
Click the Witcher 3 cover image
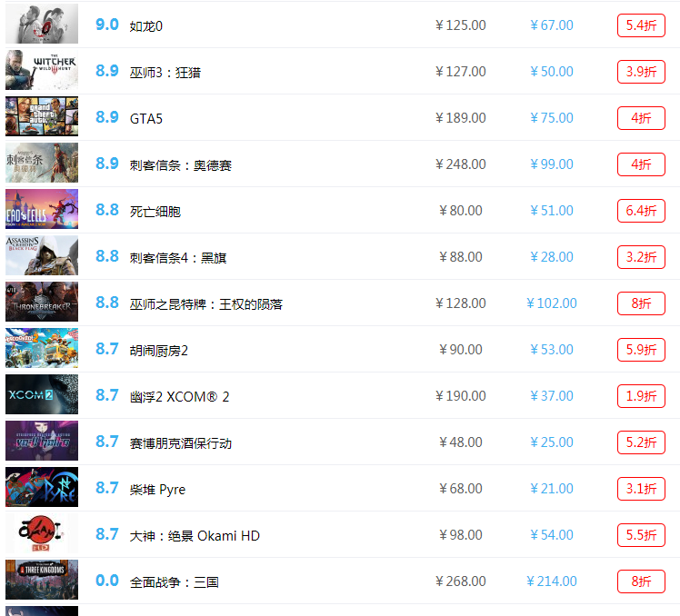tap(42, 70)
